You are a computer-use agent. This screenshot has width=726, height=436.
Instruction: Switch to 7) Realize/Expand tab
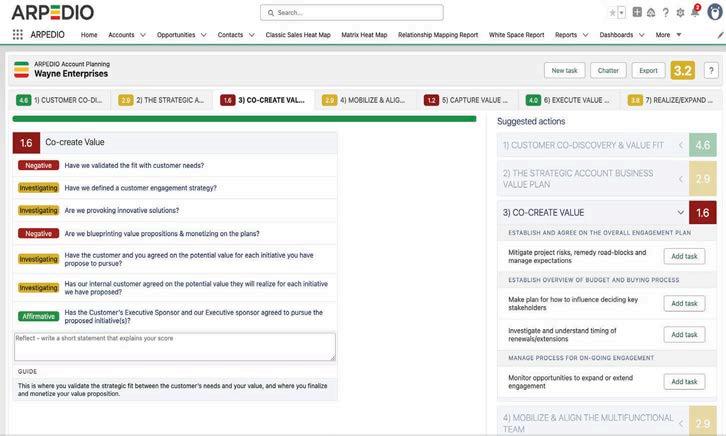tap(670, 100)
